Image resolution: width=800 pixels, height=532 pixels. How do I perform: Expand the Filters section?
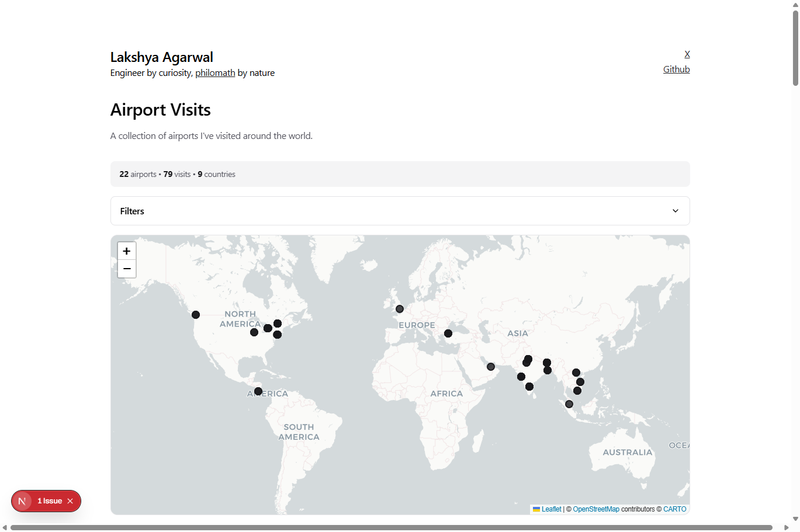[x=400, y=211]
